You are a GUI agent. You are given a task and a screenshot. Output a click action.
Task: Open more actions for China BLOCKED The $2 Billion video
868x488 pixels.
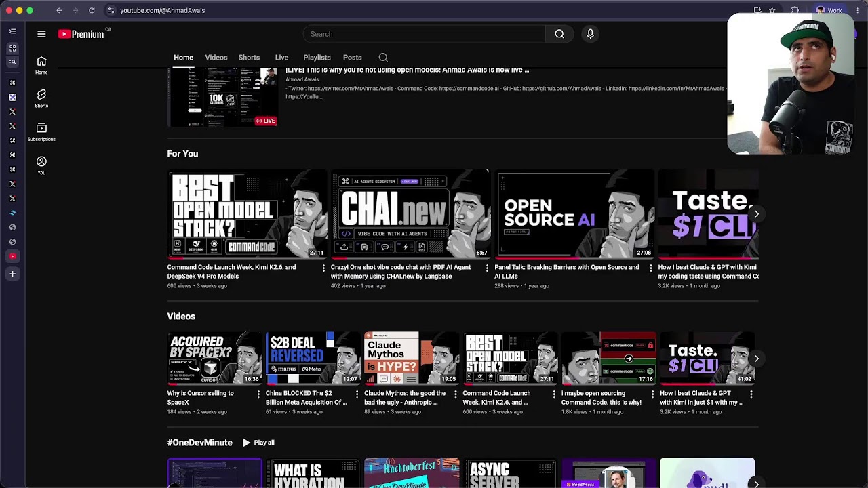pos(356,394)
